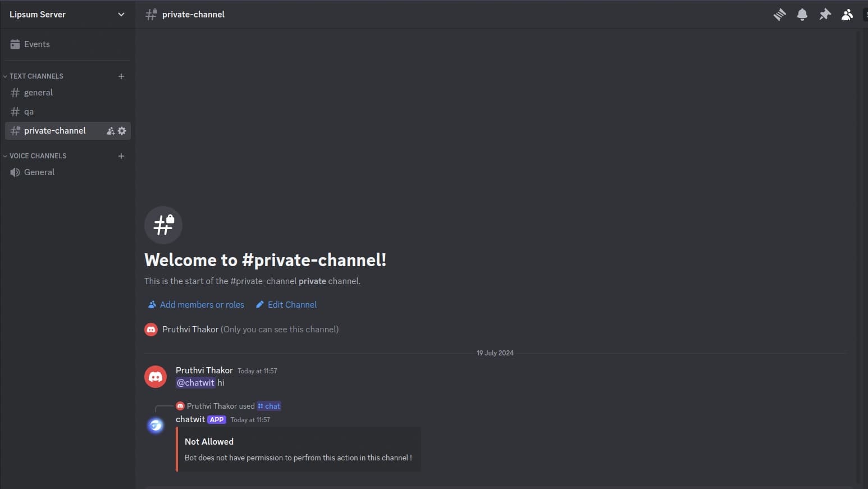Viewport: 868px width, 489px height.
Task: Click the @chatwit mention
Action: 195,383
